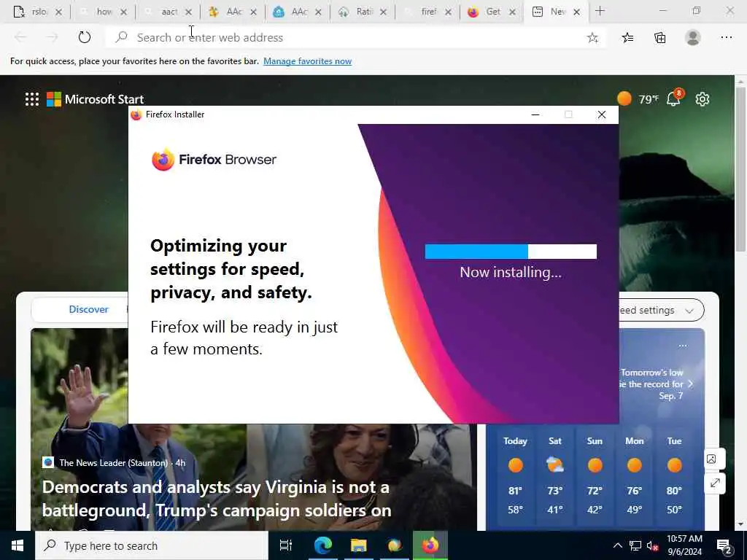
Task: Open the Virginia battleground news headline
Action: click(216, 499)
